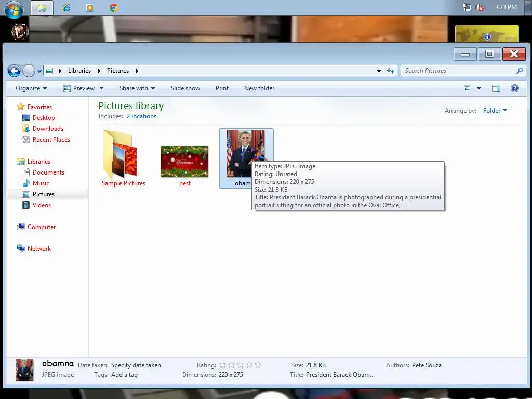Open the Help question mark icon
The width and height of the screenshot is (532, 399).
[x=515, y=88]
